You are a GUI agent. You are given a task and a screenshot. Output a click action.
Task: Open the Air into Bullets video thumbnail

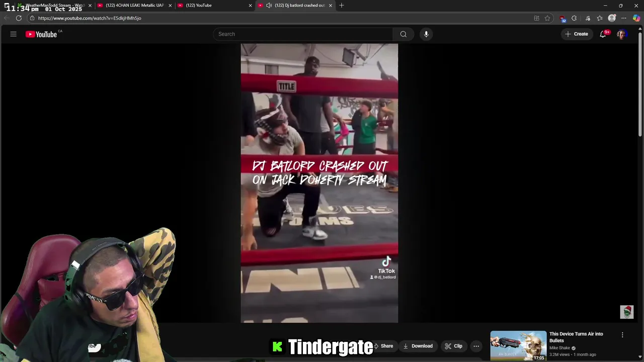[x=518, y=345]
